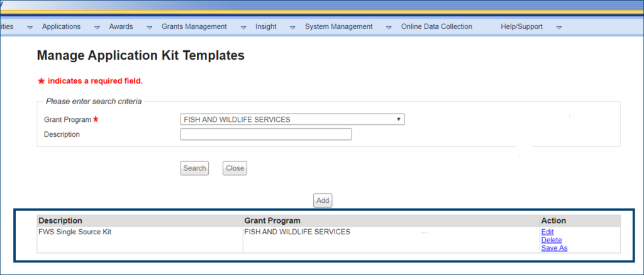Click the Add button above the table
This screenshot has width=644, height=275.
(x=323, y=200)
